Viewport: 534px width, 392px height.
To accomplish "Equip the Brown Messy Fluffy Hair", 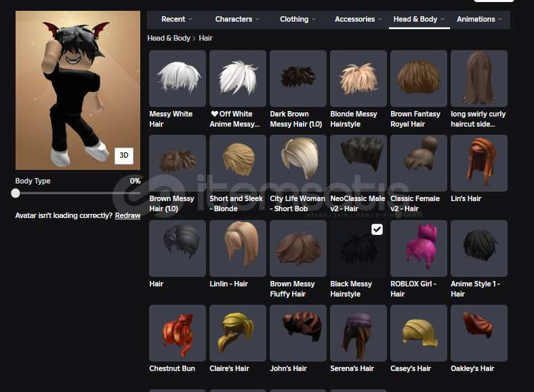I will (298, 248).
